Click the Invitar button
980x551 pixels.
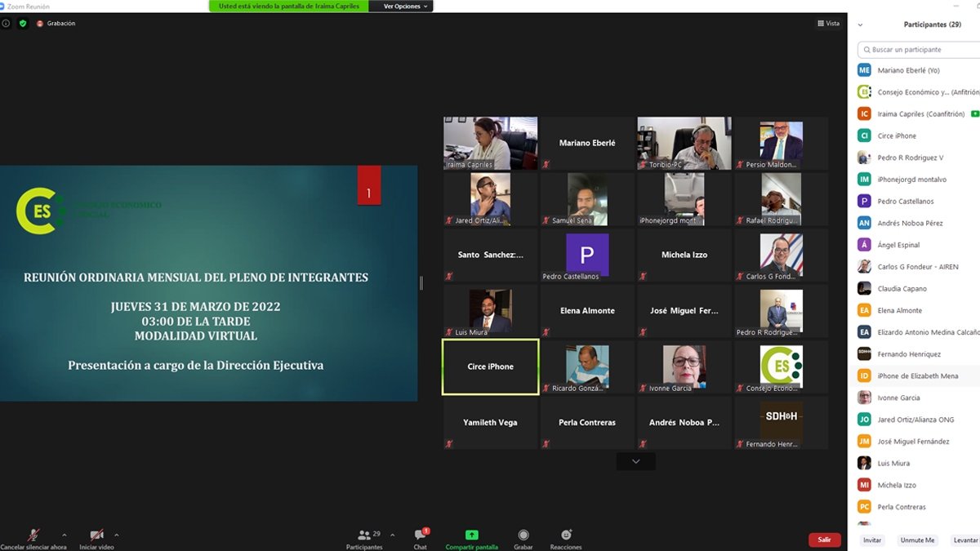point(872,540)
